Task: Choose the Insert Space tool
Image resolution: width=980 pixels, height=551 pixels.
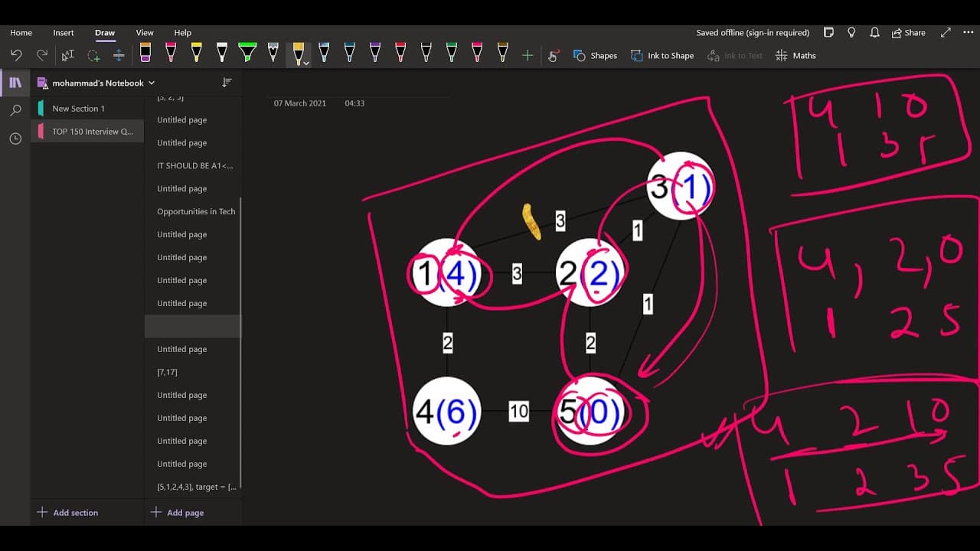Action: point(119,55)
